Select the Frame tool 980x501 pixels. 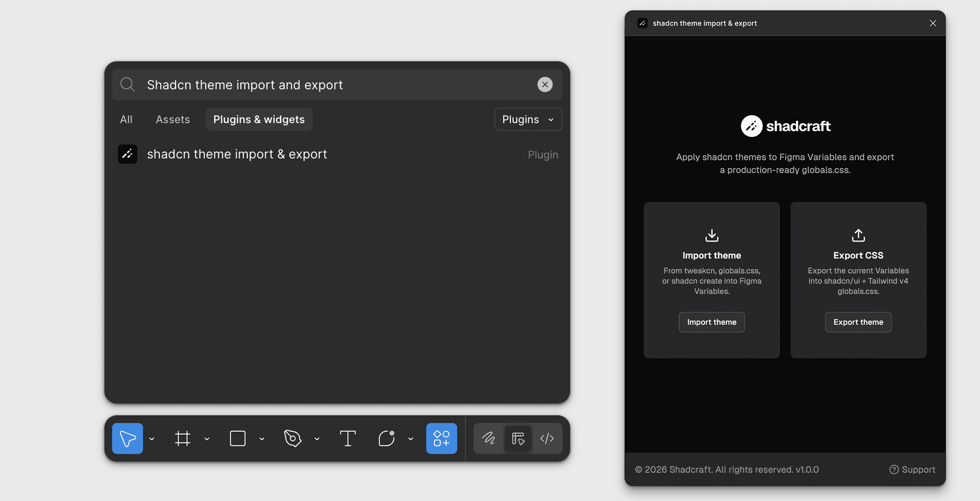click(183, 439)
